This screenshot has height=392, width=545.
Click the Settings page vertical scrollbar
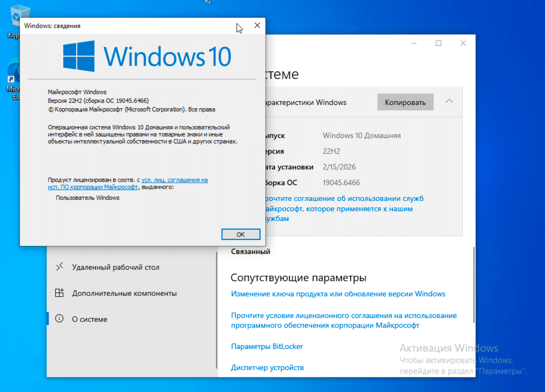[474, 285]
